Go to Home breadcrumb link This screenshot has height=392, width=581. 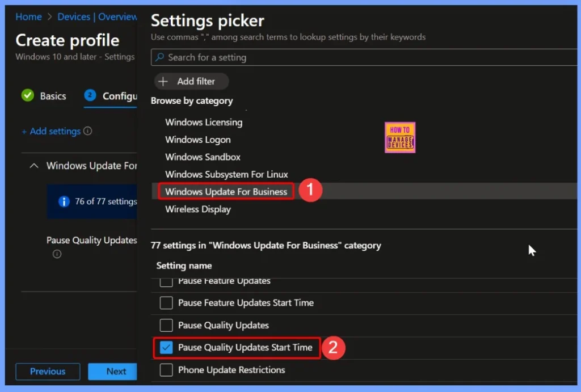pos(28,16)
